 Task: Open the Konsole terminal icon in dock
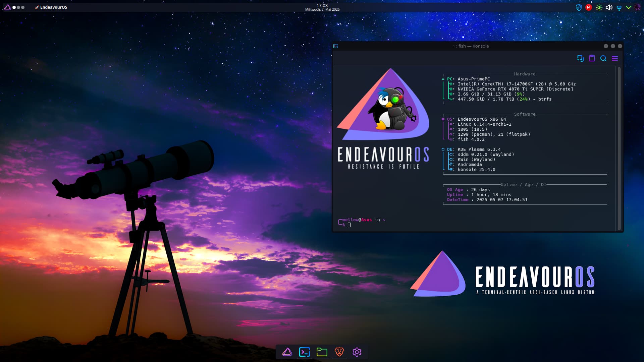click(x=305, y=352)
